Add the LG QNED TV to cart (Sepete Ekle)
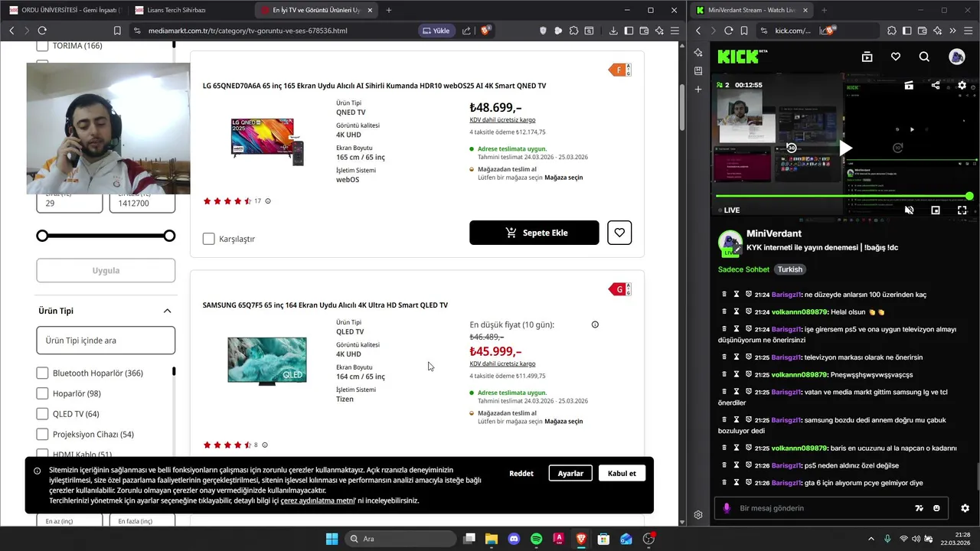The width and height of the screenshot is (980, 551). click(534, 233)
